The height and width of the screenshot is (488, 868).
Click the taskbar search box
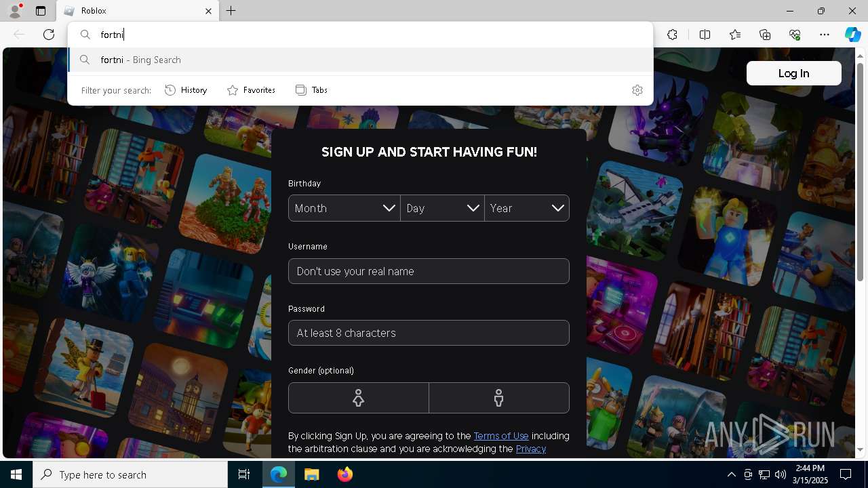tap(130, 474)
